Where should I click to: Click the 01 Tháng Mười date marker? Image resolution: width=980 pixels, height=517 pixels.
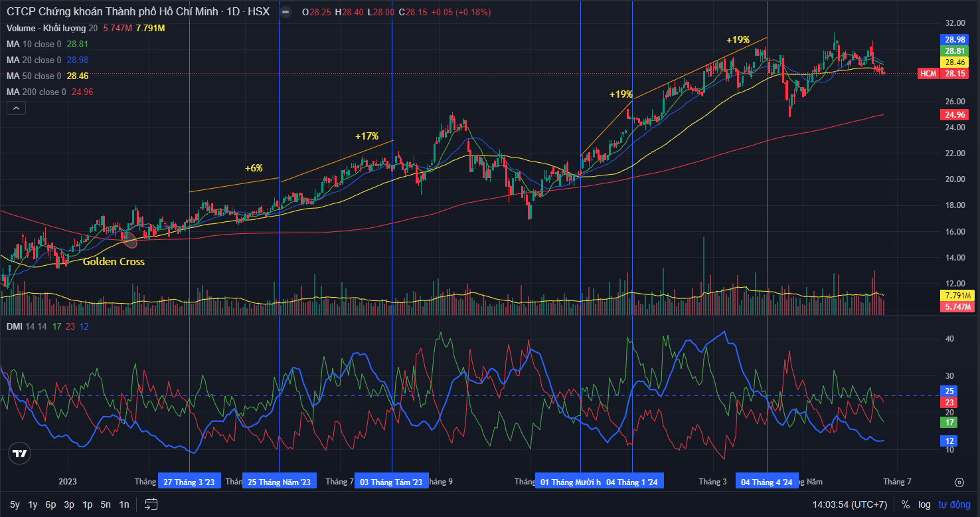(570, 482)
